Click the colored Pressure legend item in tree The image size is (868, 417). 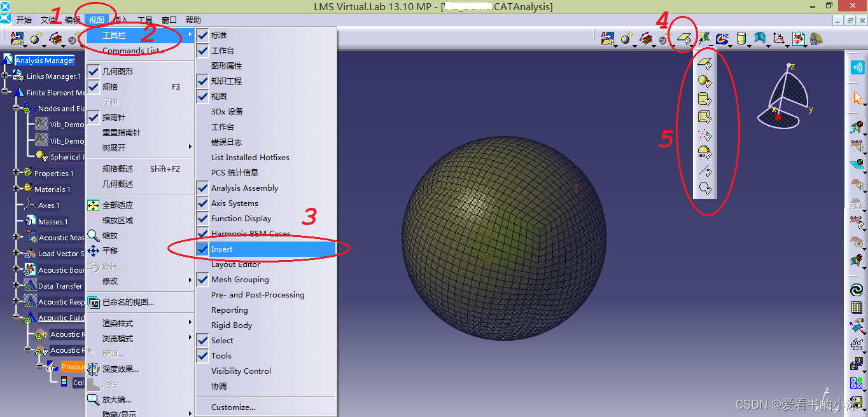[x=74, y=366]
